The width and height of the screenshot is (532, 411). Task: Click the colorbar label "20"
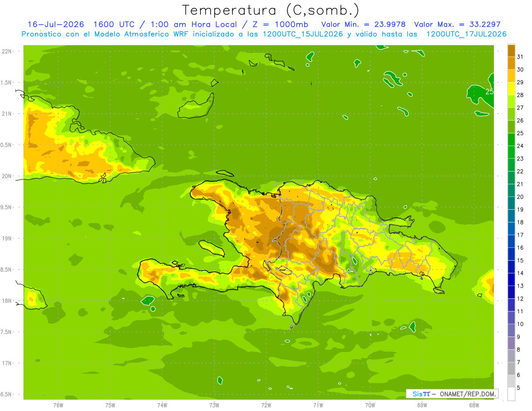(520, 197)
